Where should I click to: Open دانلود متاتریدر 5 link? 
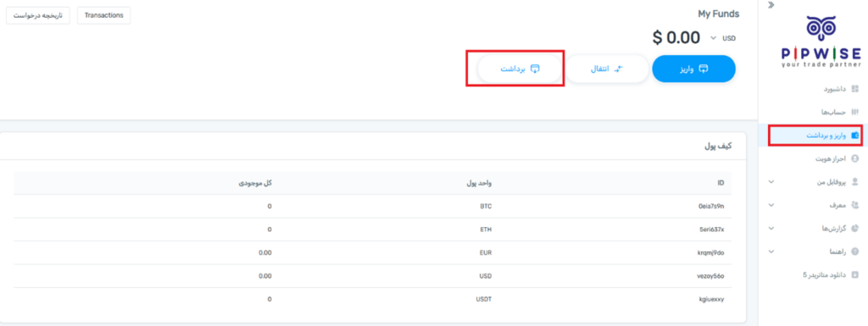click(x=824, y=274)
